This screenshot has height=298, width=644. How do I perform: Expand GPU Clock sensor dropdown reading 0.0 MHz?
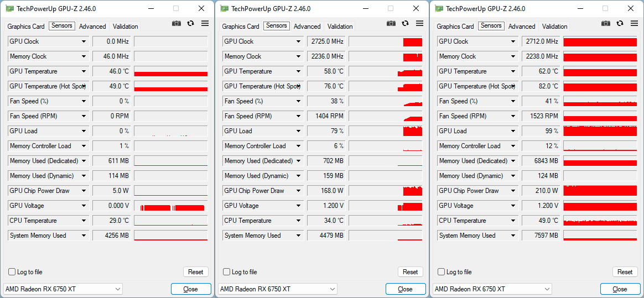84,41
